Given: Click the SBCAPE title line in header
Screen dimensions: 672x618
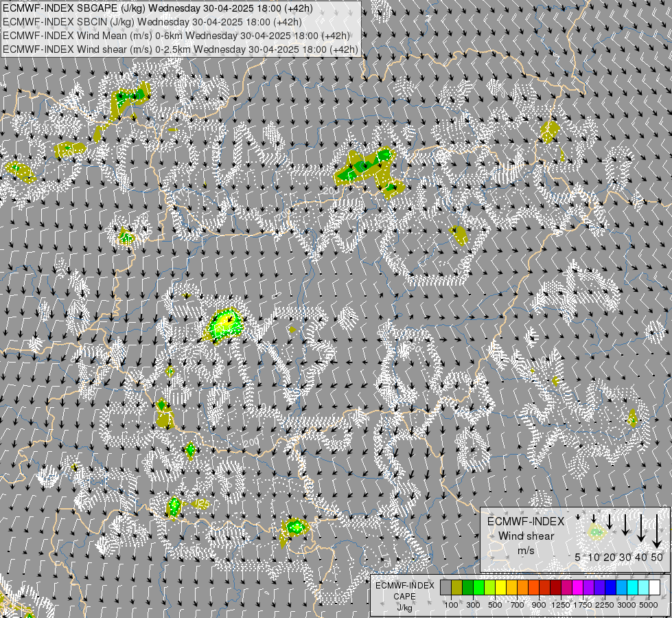Looking at the screenshot, I should pos(158,8).
